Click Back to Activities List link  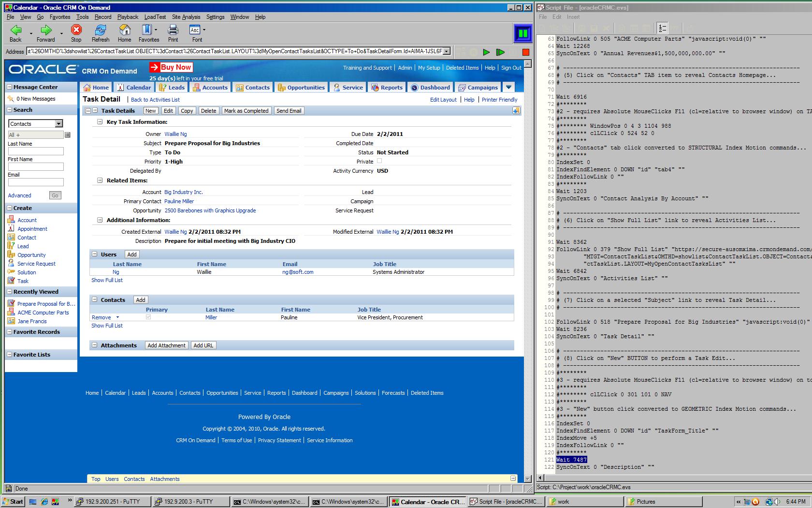(155, 100)
